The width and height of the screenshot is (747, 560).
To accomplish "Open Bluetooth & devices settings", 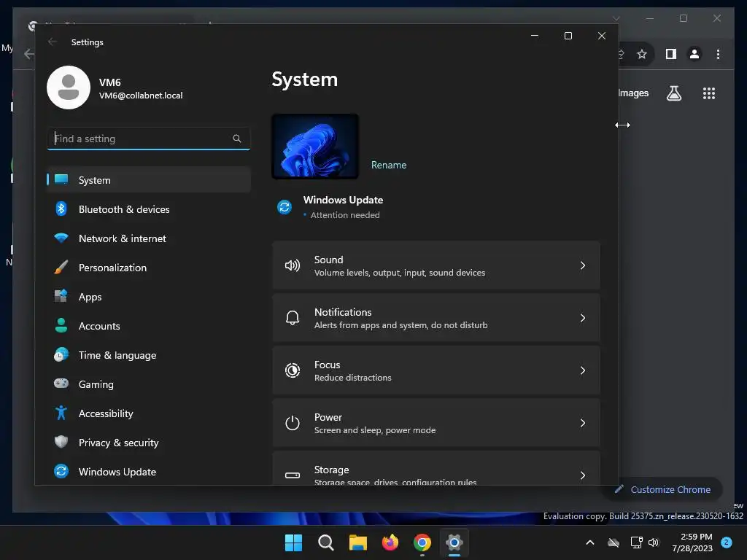I will pos(149,209).
